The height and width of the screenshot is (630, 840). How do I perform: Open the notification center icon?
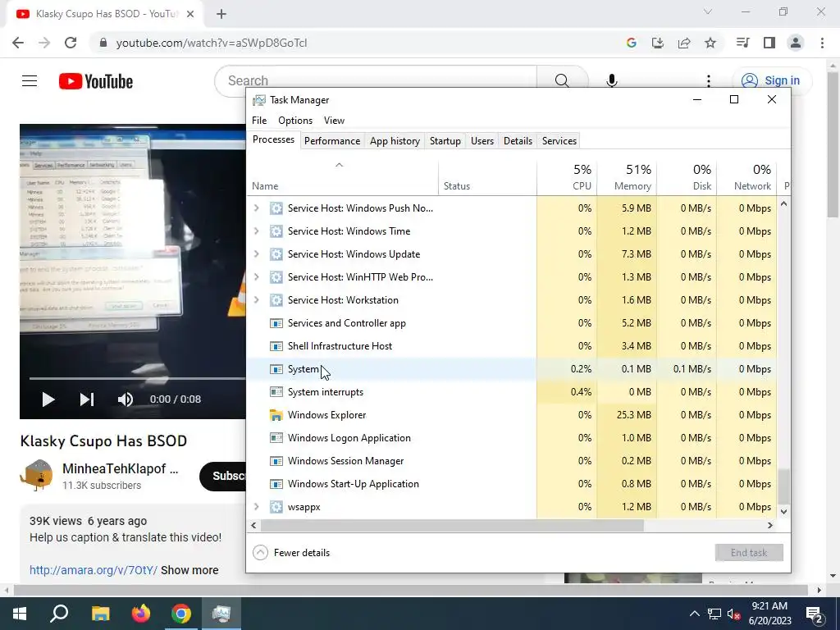click(815, 614)
